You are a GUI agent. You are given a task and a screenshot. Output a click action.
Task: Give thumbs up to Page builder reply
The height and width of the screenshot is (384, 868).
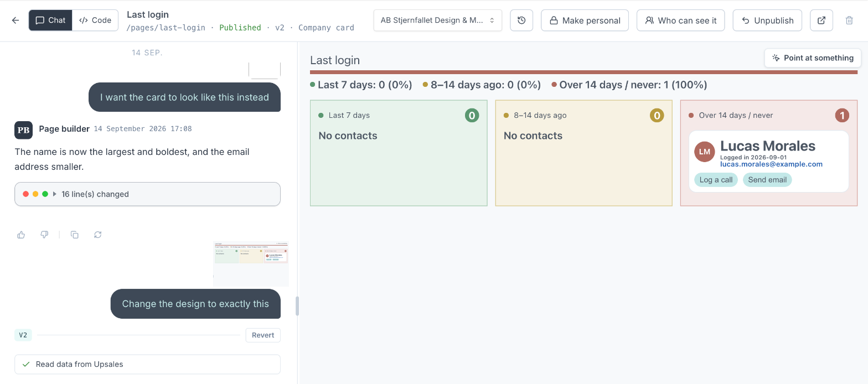point(21,235)
